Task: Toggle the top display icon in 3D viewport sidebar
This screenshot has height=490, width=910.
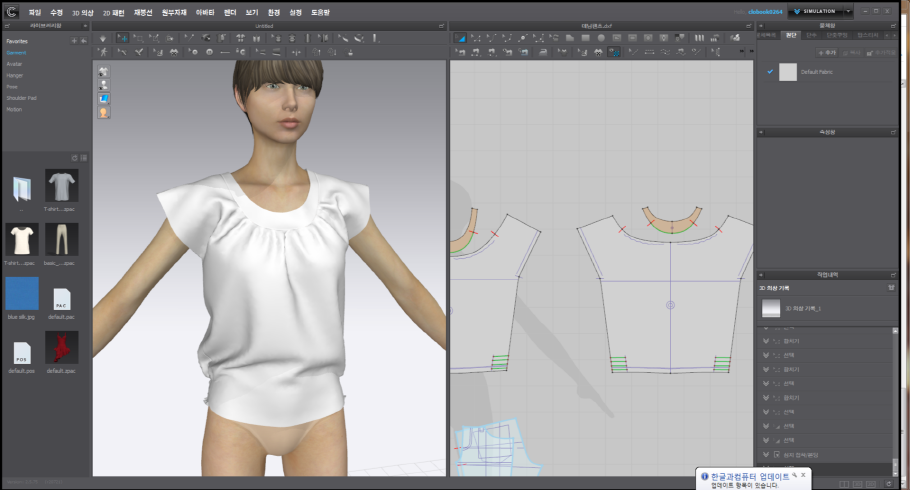Action: click(103, 71)
